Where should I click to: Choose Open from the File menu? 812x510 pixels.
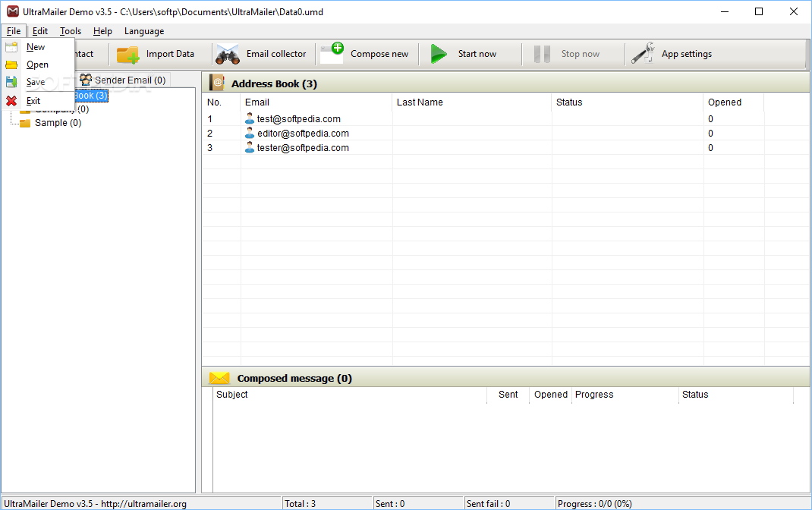[37, 65]
